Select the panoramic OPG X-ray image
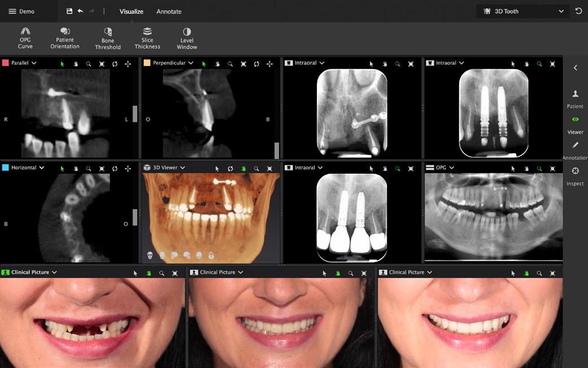Image resolution: width=588 pixels, height=368 pixels. pyautogui.click(x=494, y=217)
